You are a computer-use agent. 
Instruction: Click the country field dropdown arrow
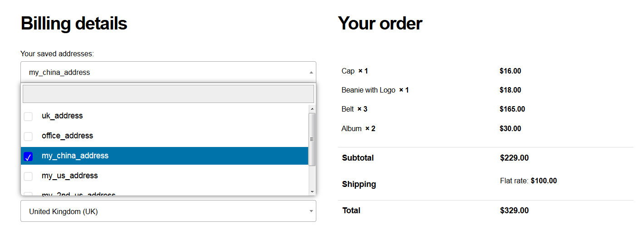pos(311,211)
